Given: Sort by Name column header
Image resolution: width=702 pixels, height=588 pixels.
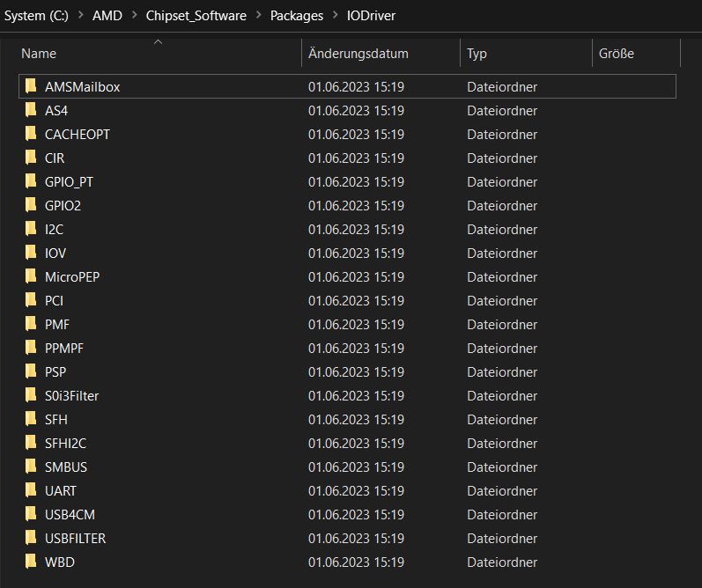Looking at the screenshot, I should [39, 53].
